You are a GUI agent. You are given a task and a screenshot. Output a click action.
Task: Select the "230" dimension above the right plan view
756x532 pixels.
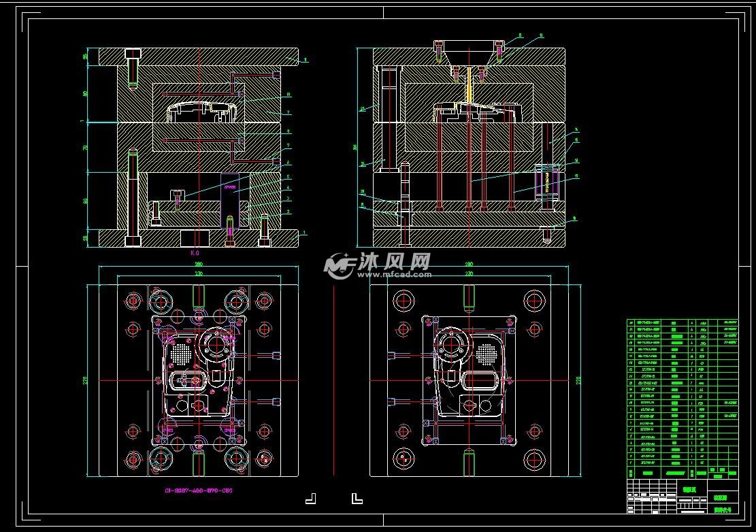click(469, 273)
